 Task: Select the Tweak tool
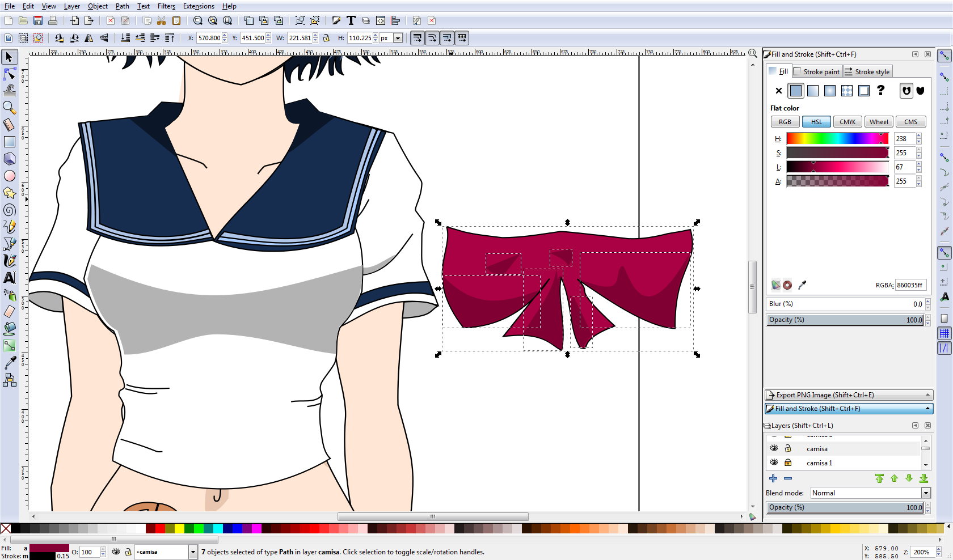10,90
